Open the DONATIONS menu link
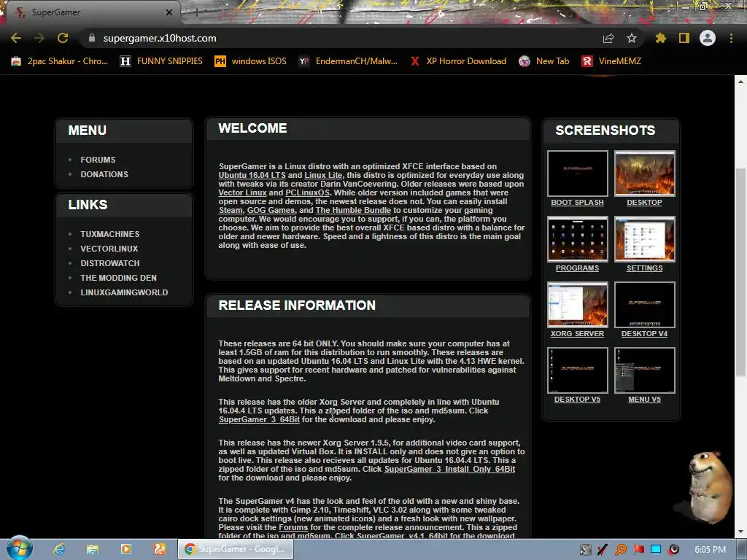The width and height of the screenshot is (747, 560). click(104, 174)
